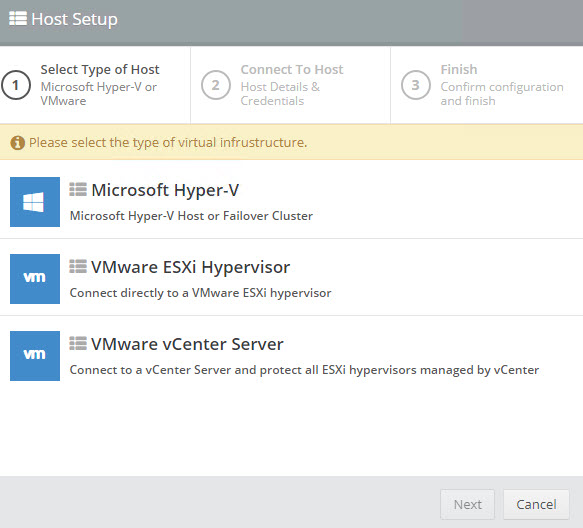Image resolution: width=583 pixels, height=528 pixels.
Task: Click the VMware vCenter Server vm logo tile
Action: (35, 356)
